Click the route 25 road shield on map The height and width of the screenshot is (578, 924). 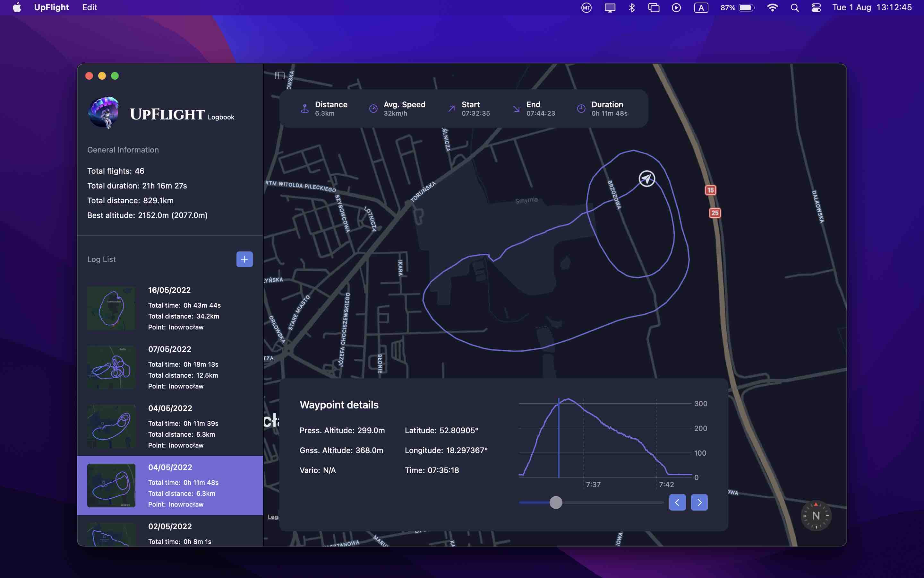point(715,213)
